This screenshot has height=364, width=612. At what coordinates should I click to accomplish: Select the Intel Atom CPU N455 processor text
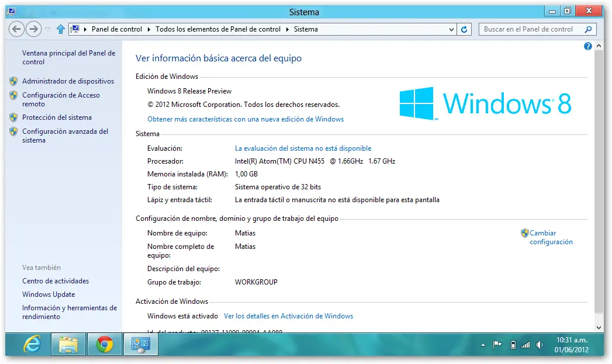[x=315, y=161]
